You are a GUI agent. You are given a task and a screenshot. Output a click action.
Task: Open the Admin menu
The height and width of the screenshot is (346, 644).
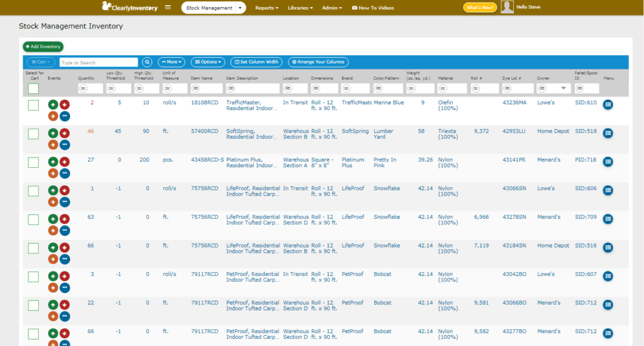[x=332, y=8]
